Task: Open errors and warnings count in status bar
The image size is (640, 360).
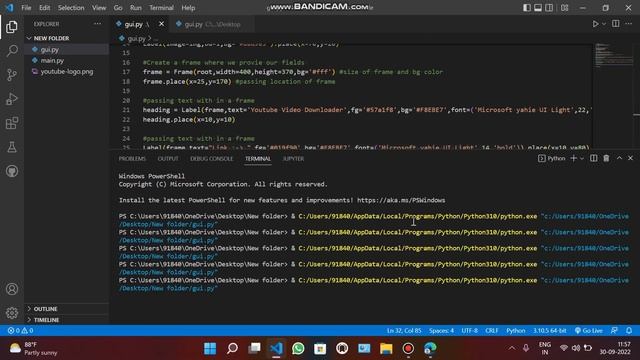Action: point(20,331)
